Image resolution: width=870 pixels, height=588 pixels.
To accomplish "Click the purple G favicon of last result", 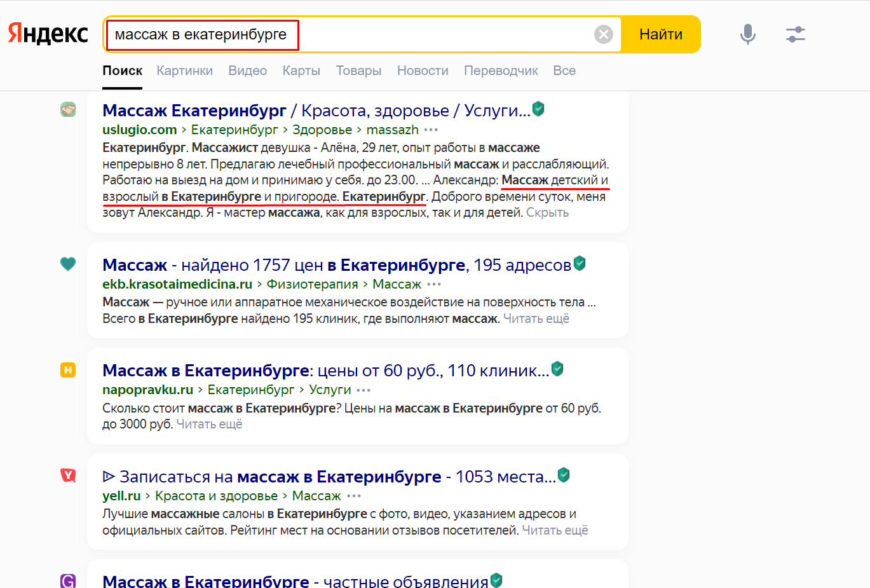I will 68,580.
